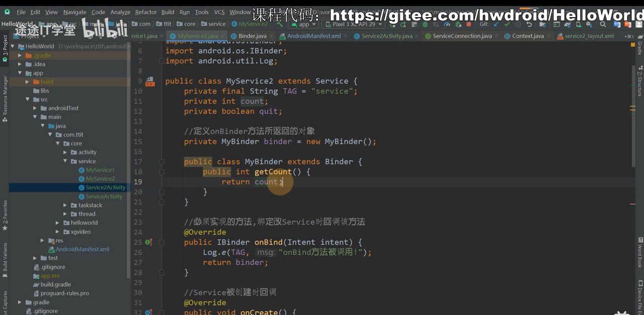Select ServiceActivity in the project tree
Viewport: 644px width, 315px height.
click(x=104, y=196)
